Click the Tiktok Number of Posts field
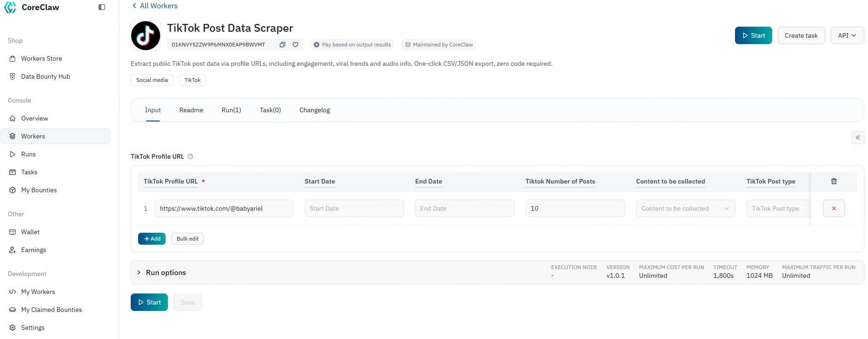This screenshot has height=339, width=868. point(574,208)
